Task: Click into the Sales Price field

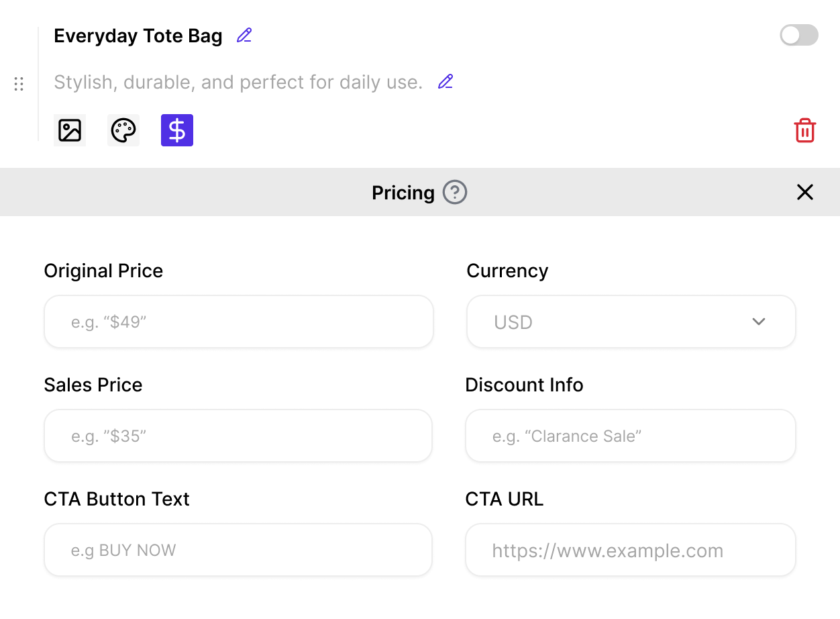Action: click(238, 436)
